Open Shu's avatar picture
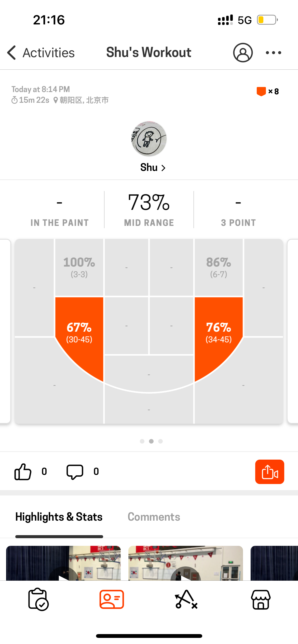This screenshot has height=644, width=298. tap(149, 139)
